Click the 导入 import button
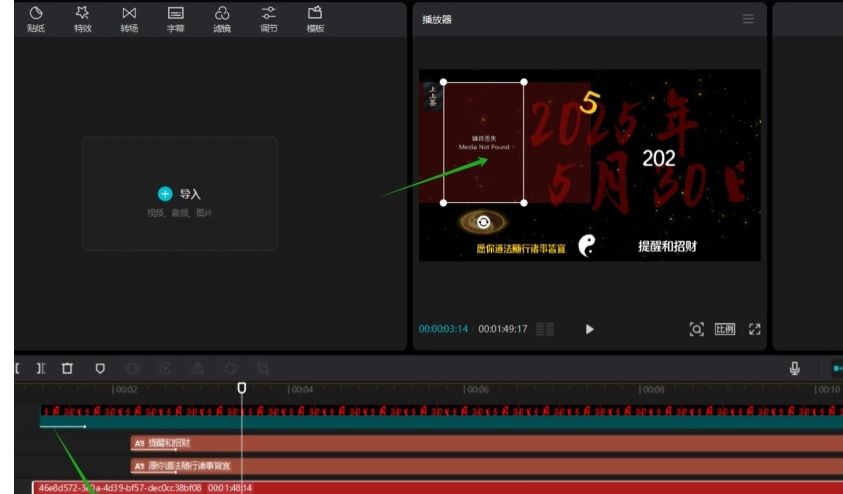The image size is (843, 494). coord(179,194)
